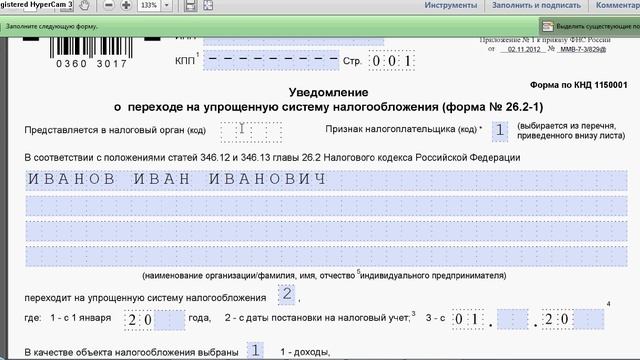Enable scrolling fit-width page mode

coord(190,5)
